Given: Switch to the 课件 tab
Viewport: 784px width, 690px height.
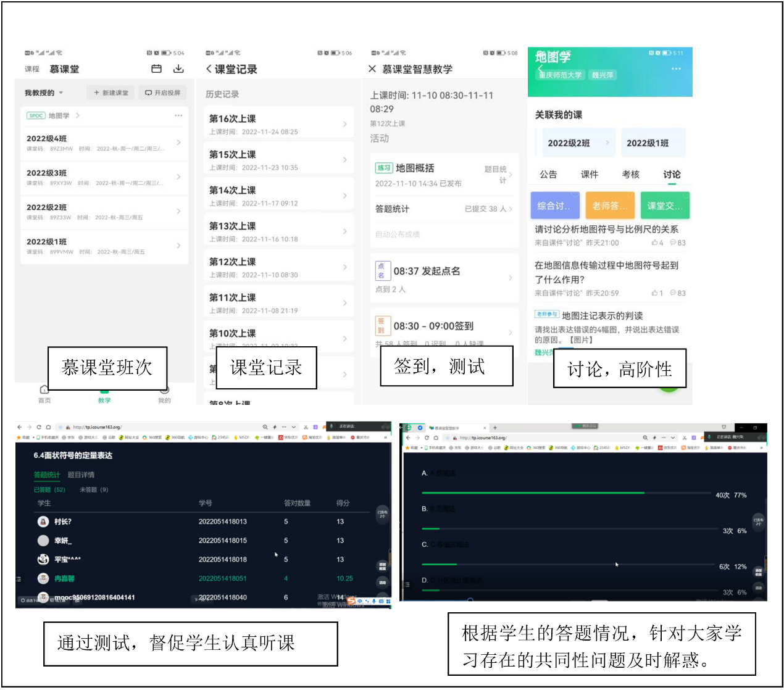Looking at the screenshot, I should pyautogui.click(x=590, y=174).
